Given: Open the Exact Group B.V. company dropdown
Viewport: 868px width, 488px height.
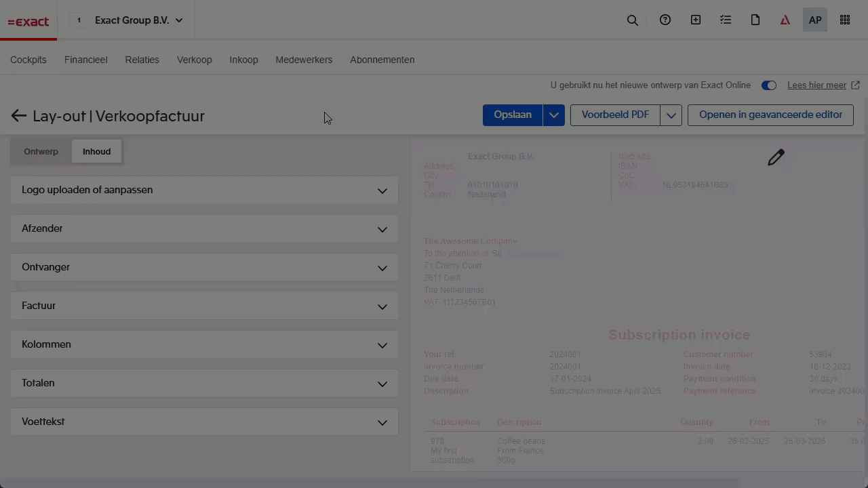Looking at the screenshot, I should tap(139, 20).
